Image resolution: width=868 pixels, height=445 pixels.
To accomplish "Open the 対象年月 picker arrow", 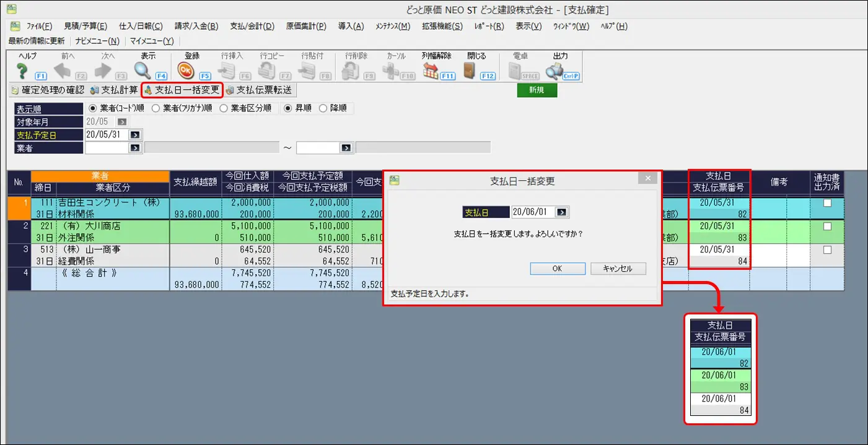I will click(122, 122).
